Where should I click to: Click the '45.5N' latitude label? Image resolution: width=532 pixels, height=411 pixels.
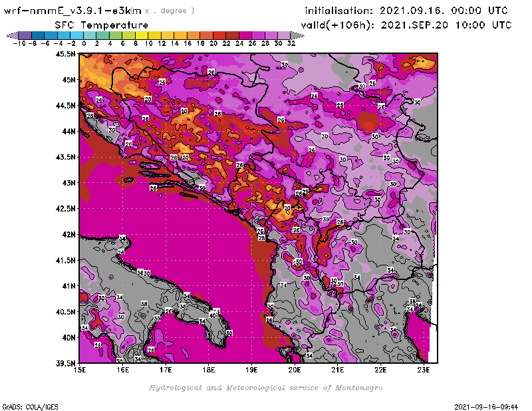point(65,54)
